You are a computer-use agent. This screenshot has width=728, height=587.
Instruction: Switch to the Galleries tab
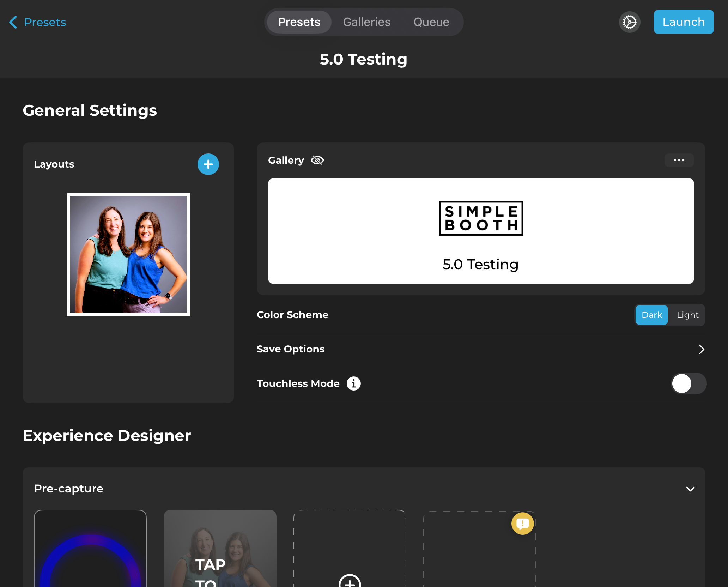pyautogui.click(x=366, y=22)
